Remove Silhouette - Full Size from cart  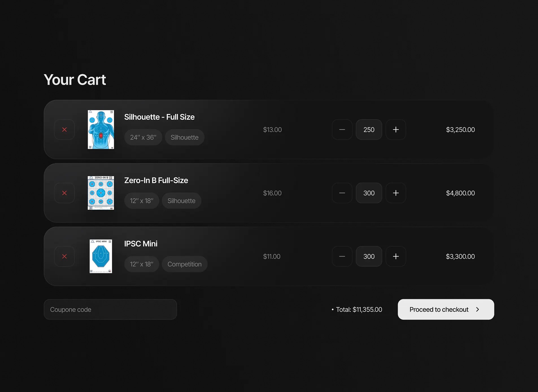coord(64,130)
